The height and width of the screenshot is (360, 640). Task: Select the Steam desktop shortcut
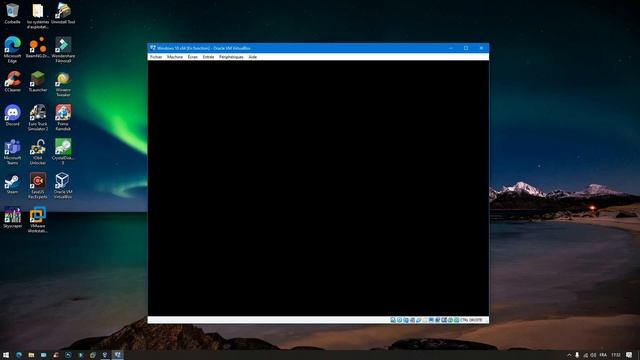click(x=12, y=184)
